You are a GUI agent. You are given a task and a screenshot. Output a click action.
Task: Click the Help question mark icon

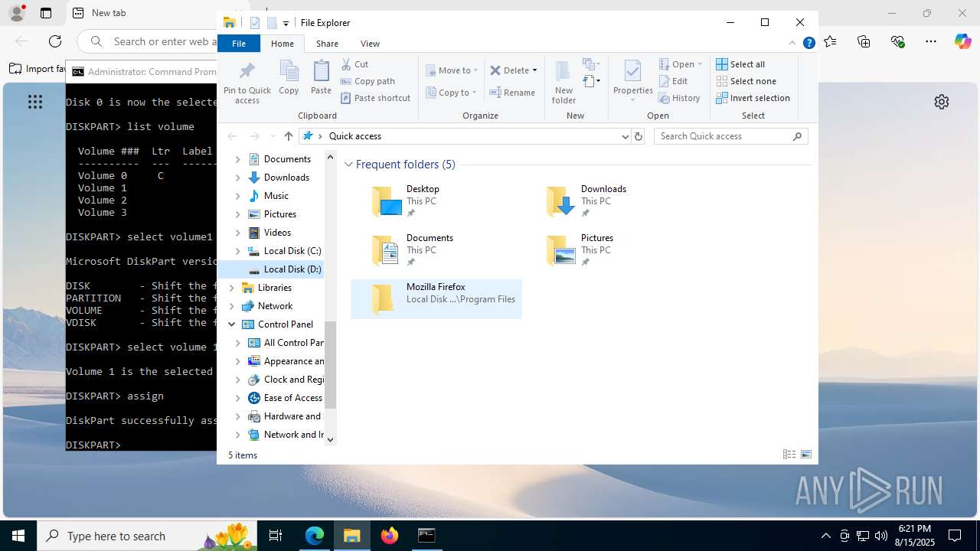(808, 44)
